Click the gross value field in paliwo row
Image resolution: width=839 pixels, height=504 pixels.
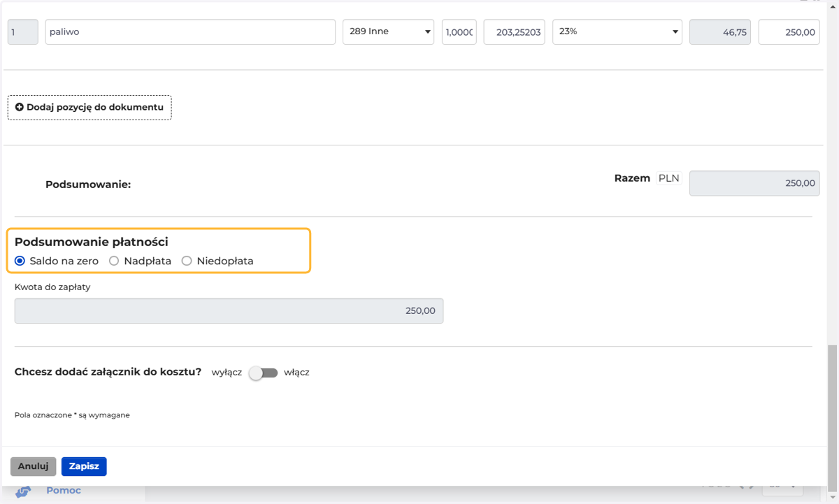pyautogui.click(x=789, y=31)
